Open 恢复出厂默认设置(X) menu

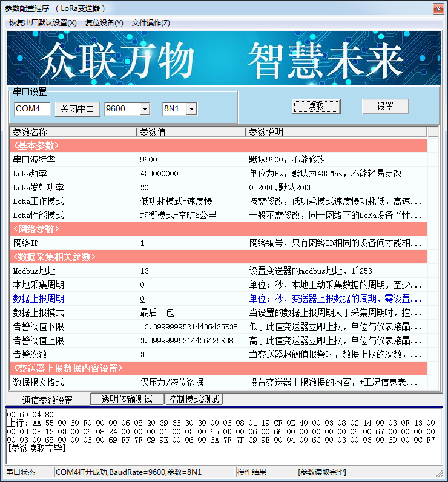click(43, 23)
